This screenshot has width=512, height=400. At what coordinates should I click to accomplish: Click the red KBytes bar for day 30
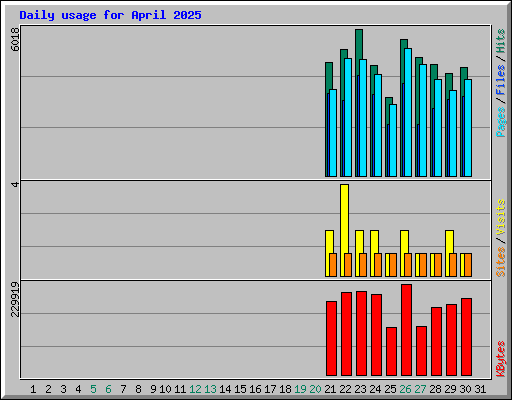click(466, 337)
